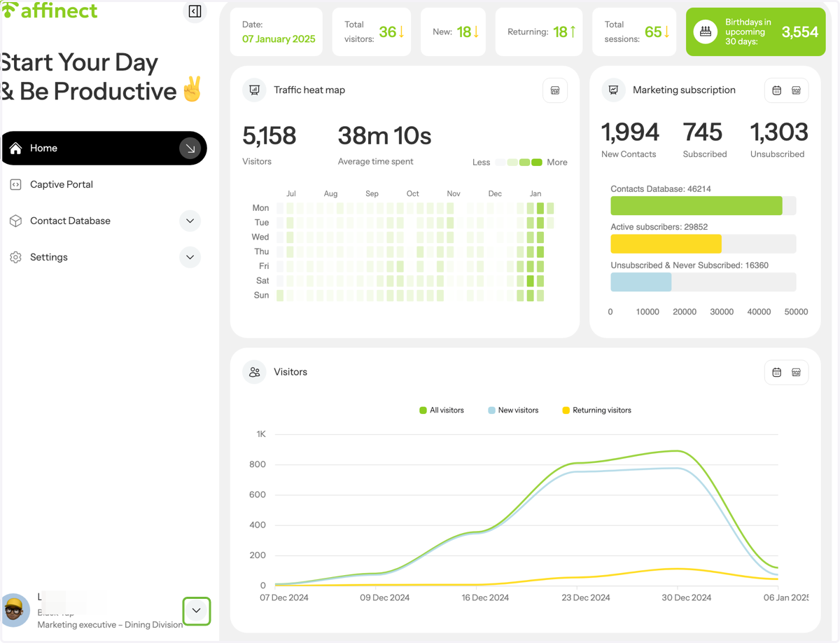Click the Captive Portal code icon
The height and width of the screenshot is (643, 840).
click(15, 185)
